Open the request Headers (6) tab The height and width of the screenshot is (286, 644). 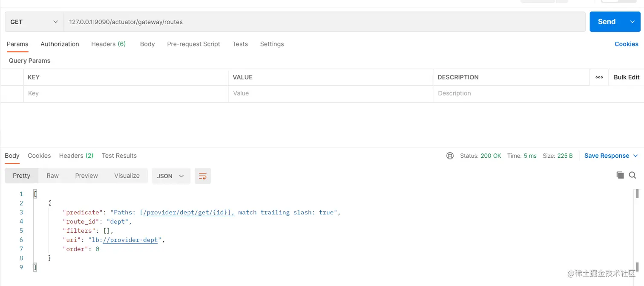[109, 44]
